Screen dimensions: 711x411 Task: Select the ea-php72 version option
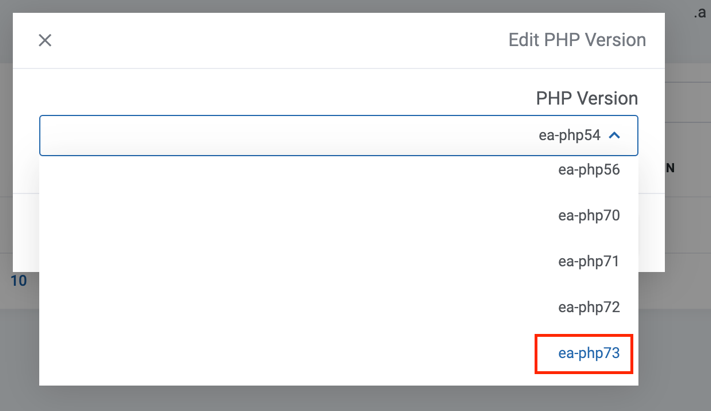[589, 307]
